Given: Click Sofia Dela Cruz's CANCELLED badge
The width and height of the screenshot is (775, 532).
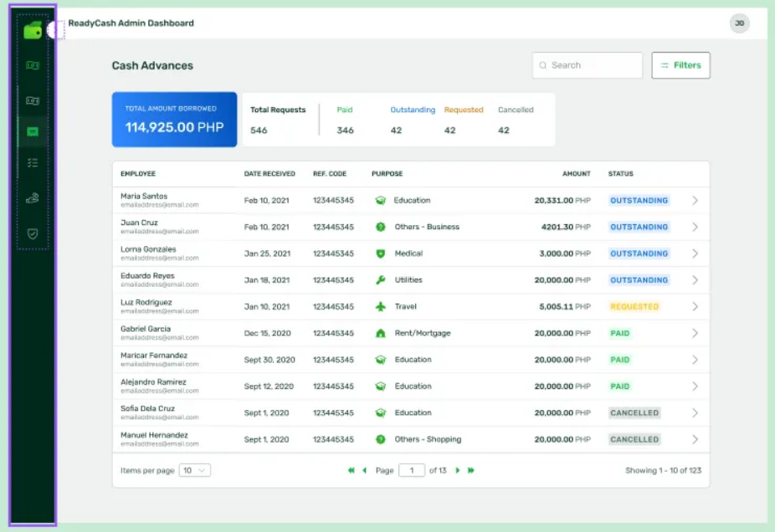Looking at the screenshot, I should point(634,413).
